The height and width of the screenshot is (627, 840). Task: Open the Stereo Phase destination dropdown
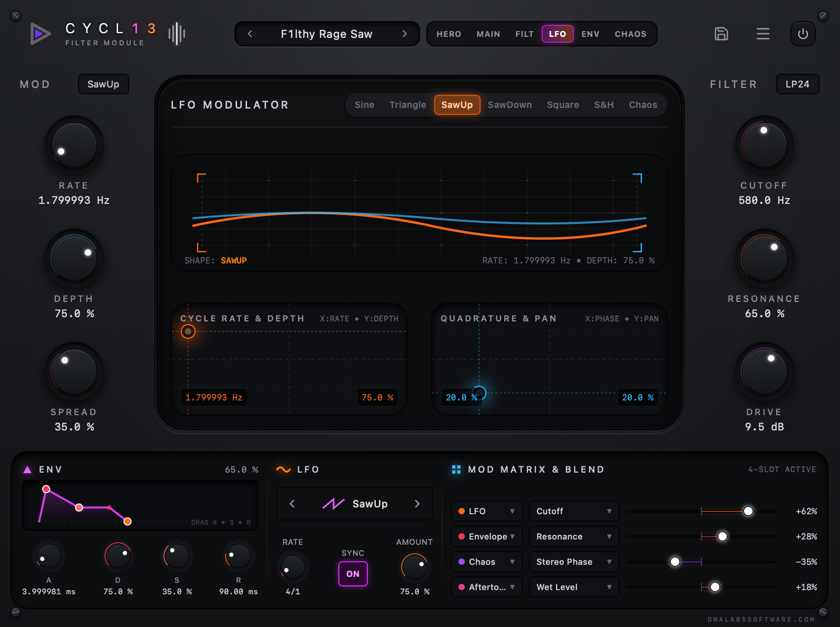[x=574, y=562]
